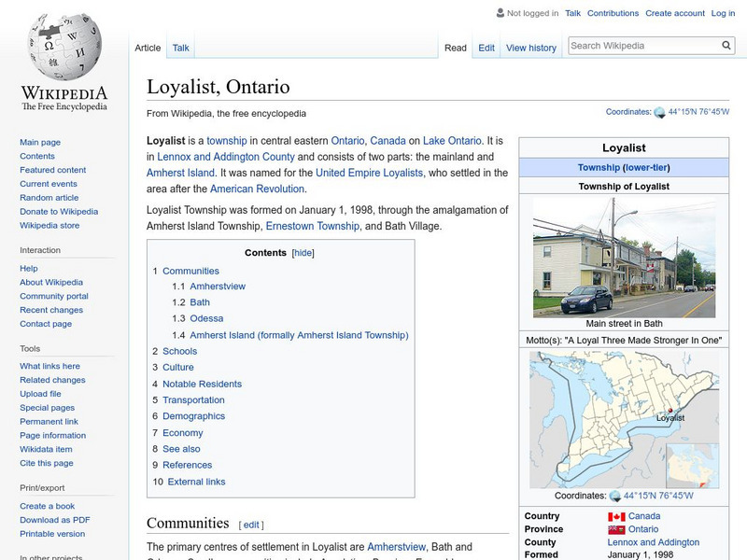Image resolution: width=747 pixels, height=560 pixels.
Task: Open United Empire Loyalists link
Action: [x=369, y=173]
